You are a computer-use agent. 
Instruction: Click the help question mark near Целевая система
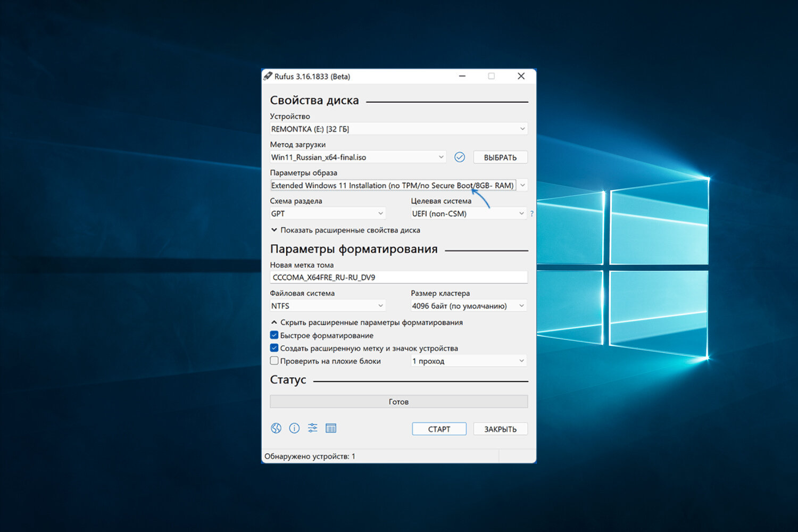point(531,213)
